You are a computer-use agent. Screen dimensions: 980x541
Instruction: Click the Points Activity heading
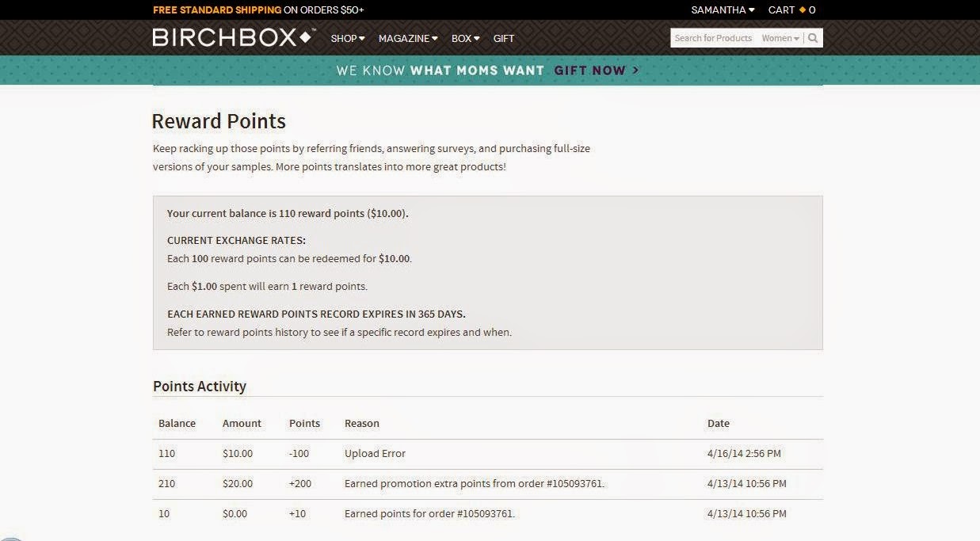200,386
